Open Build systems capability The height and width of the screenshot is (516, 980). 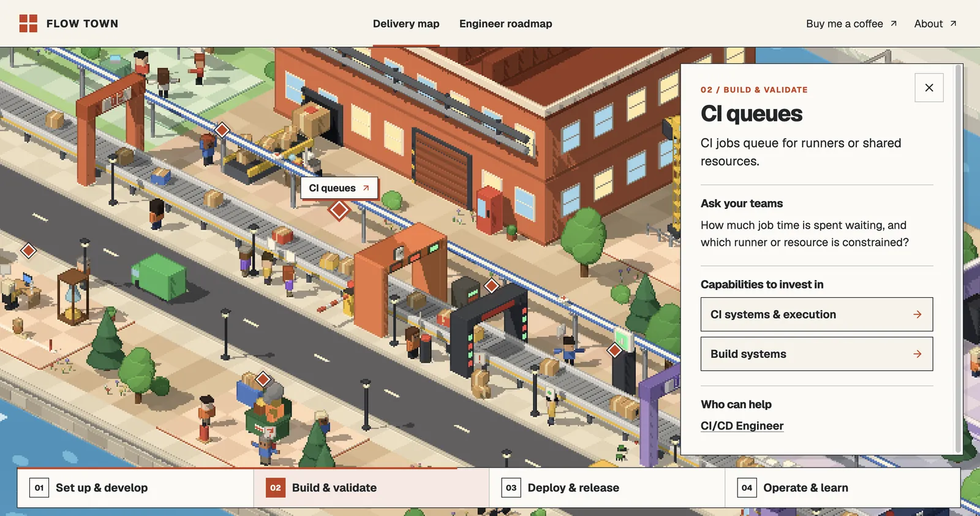[x=816, y=354]
